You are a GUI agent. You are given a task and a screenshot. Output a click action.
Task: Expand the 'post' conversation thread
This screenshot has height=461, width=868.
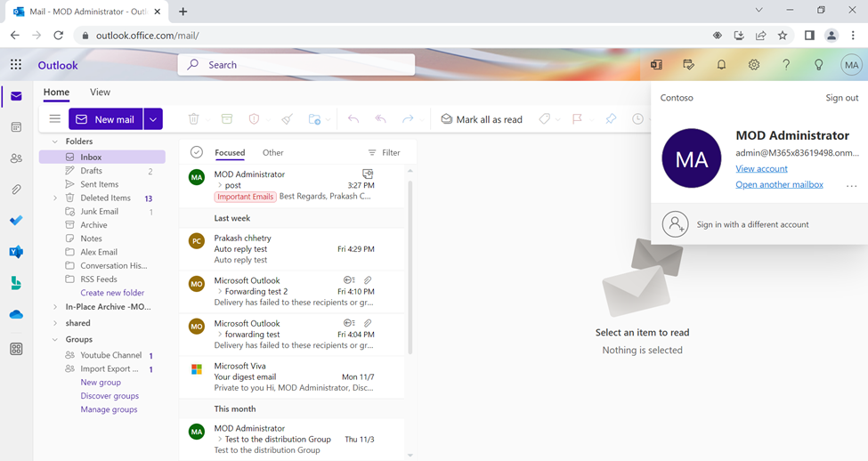pyautogui.click(x=220, y=185)
